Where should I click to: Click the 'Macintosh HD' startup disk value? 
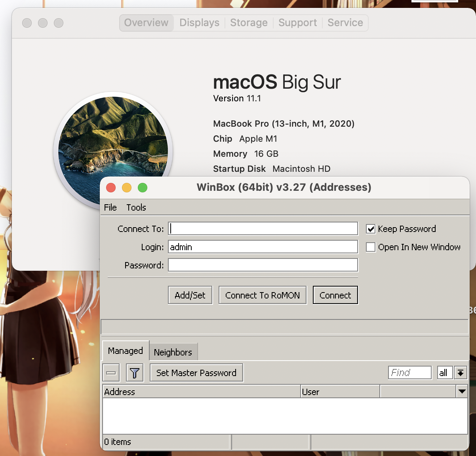[x=301, y=169]
